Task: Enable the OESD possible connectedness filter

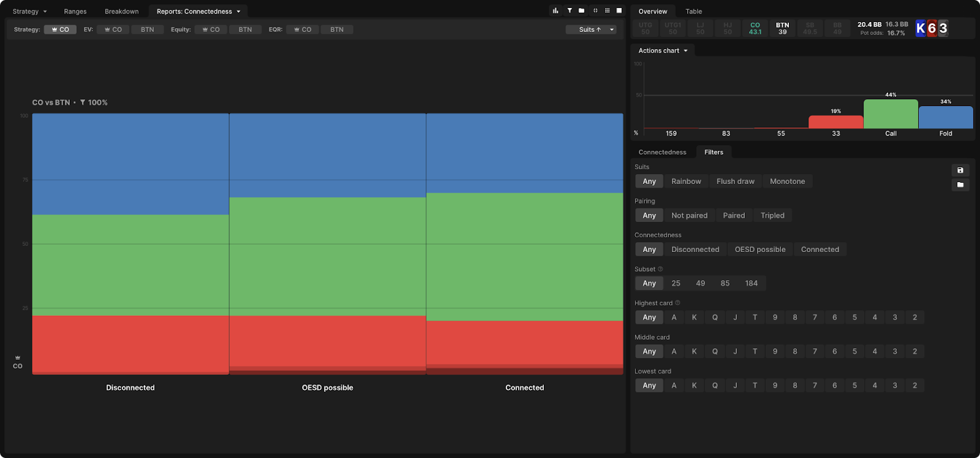Action: [759, 250]
